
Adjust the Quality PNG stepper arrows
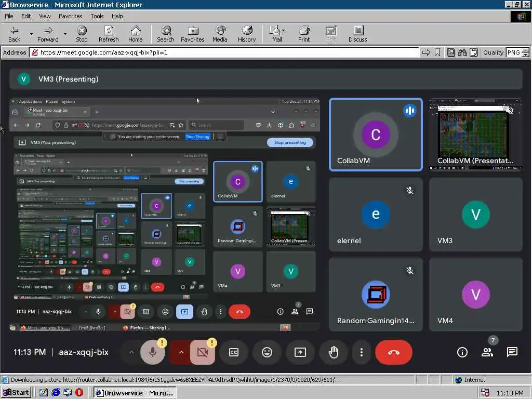coord(525,52)
